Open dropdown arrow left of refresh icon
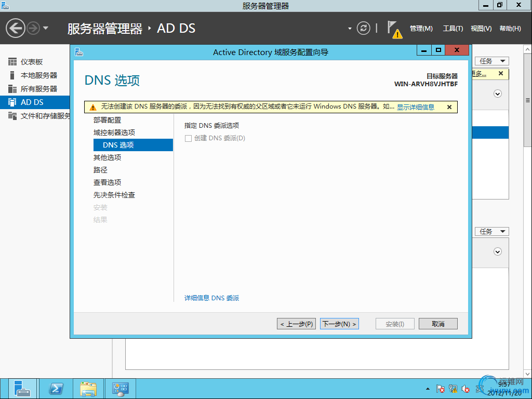 pos(350,29)
